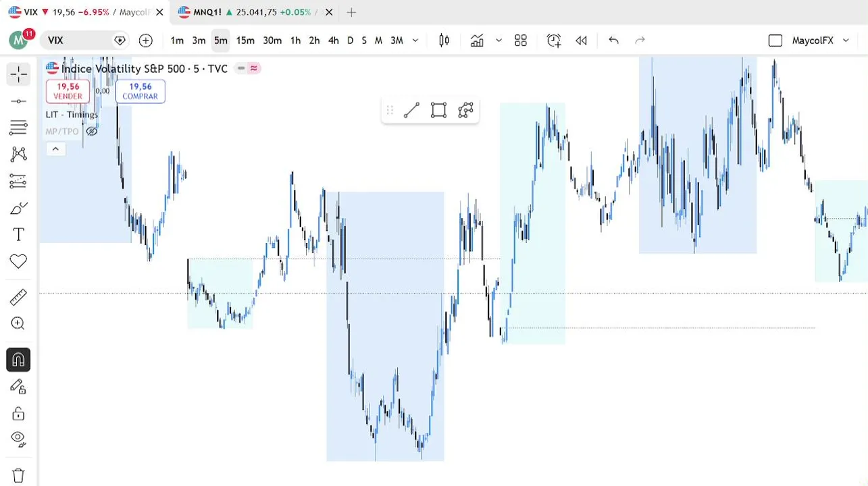Image resolution: width=868 pixels, height=486 pixels.
Task: Delete drawings with the trash icon
Action: coord(18,475)
